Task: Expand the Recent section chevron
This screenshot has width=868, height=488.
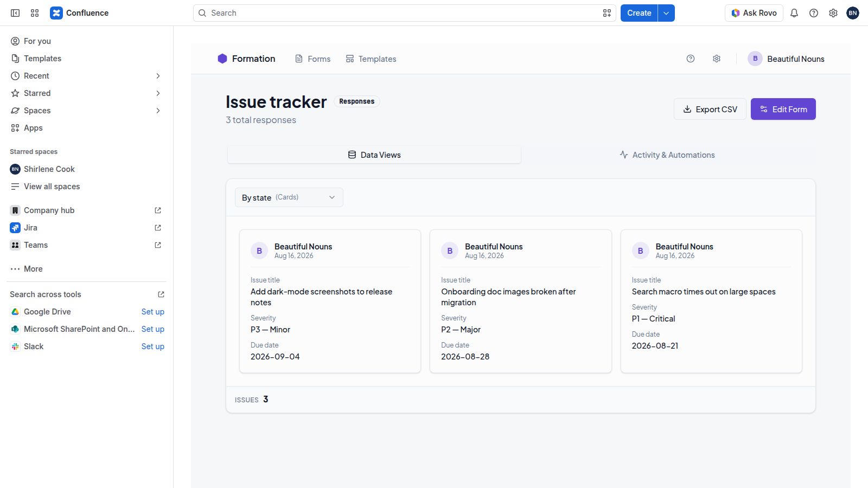Action: pyautogui.click(x=158, y=76)
